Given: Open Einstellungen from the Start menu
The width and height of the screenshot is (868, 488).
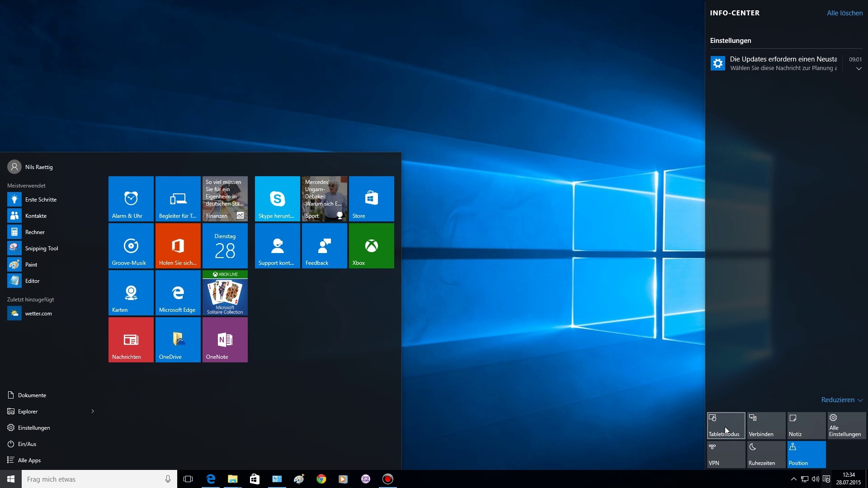Looking at the screenshot, I should tap(33, 427).
